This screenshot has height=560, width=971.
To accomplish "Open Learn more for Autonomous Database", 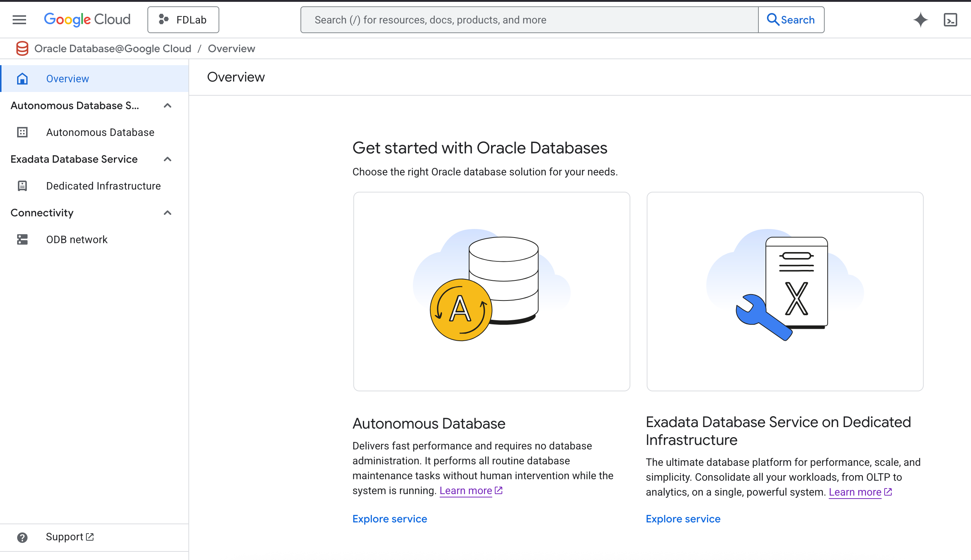I will 471,491.
